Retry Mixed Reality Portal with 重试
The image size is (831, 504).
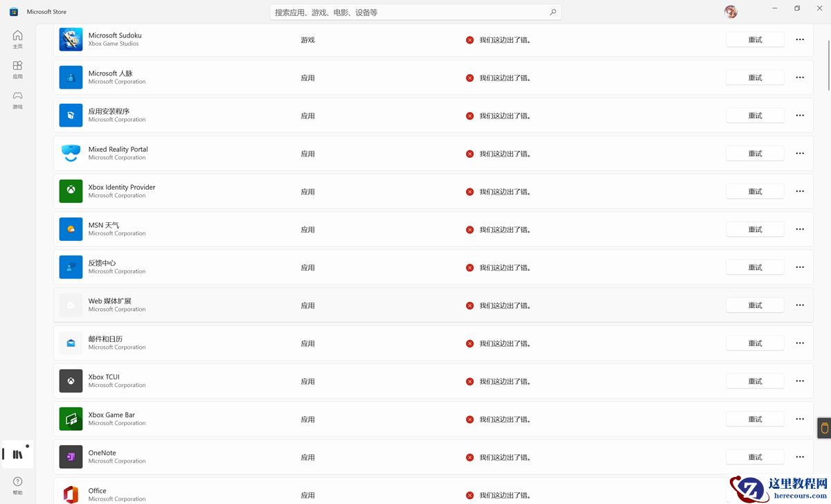755,154
